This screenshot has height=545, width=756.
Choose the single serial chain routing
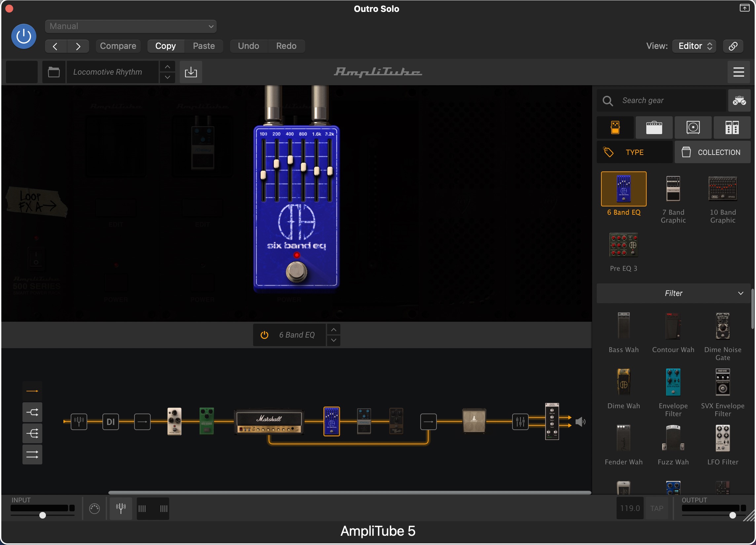[32, 391]
